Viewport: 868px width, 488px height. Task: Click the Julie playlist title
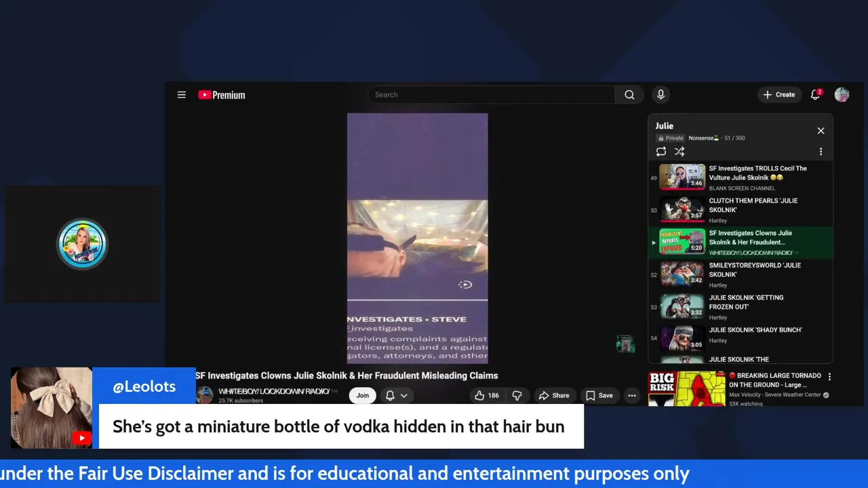click(x=665, y=125)
